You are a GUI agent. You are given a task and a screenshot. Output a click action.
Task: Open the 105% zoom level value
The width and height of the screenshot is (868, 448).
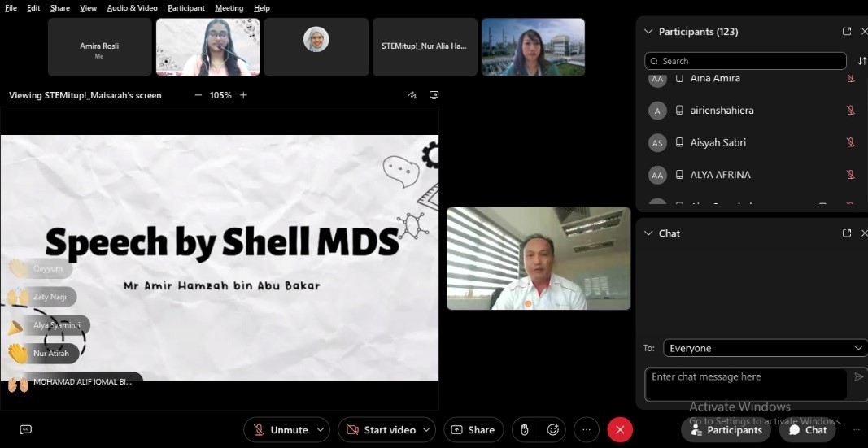(x=220, y=95)
